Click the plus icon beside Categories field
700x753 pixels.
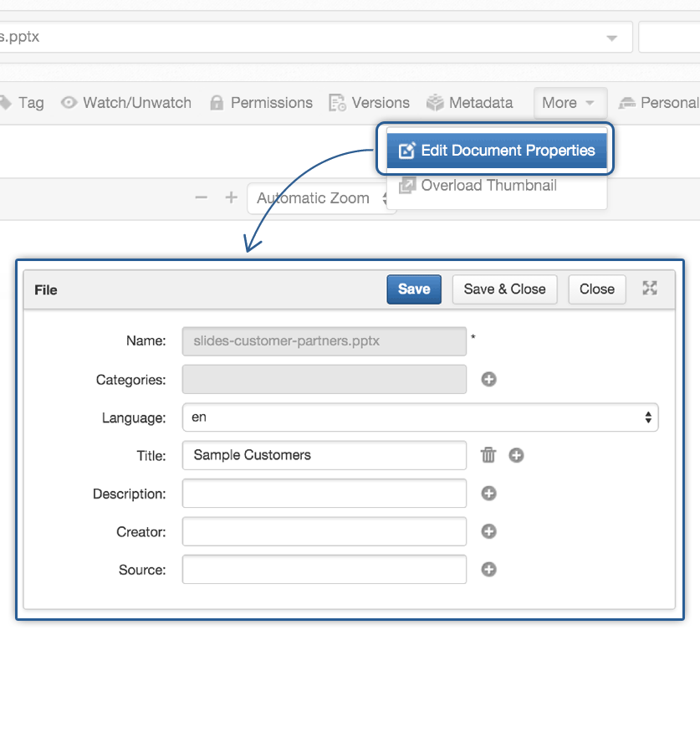coord(489,379)
